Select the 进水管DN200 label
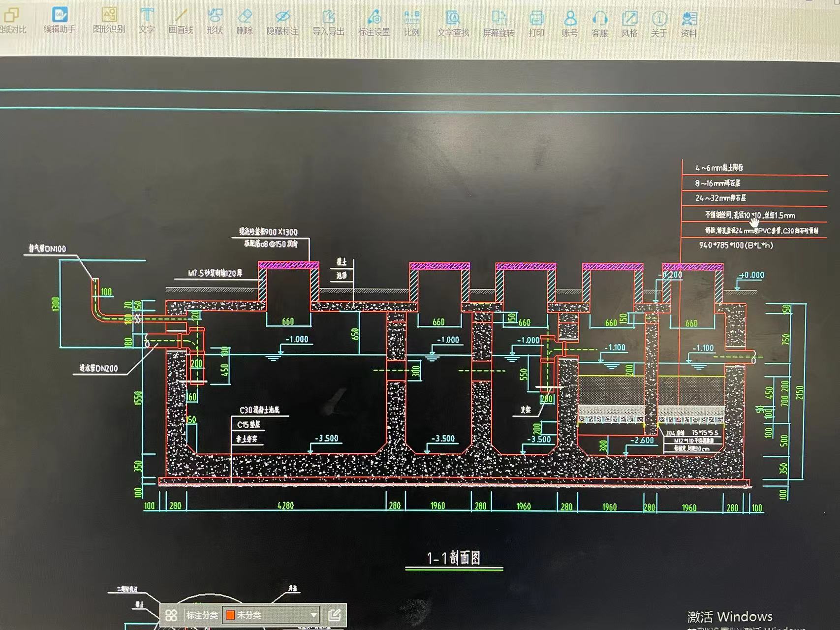Viewport: 840px width, 630px height. (99, 368)
